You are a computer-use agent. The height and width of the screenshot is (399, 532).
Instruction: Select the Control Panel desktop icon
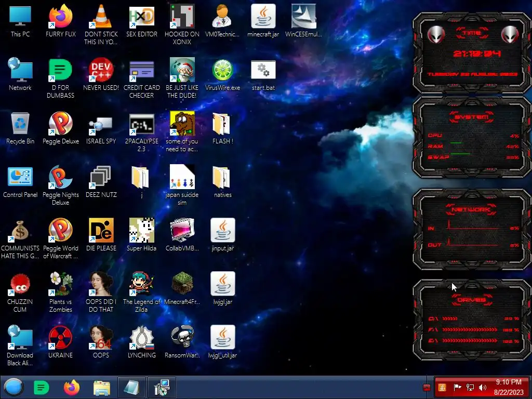(20, 181)
